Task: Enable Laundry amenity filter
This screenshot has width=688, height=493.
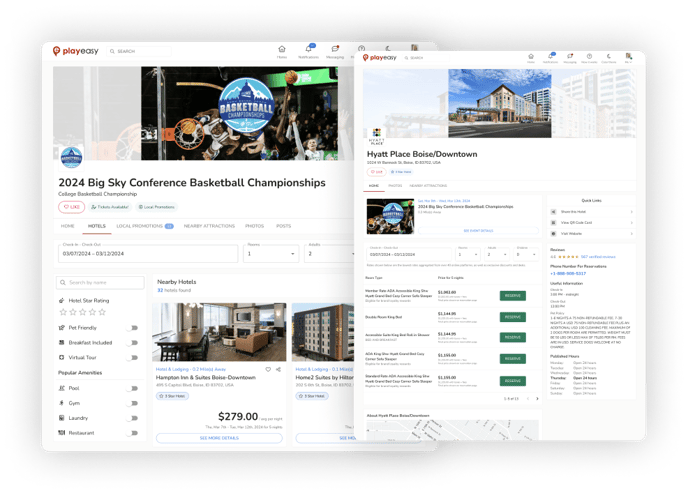Action: click(133, 418)
